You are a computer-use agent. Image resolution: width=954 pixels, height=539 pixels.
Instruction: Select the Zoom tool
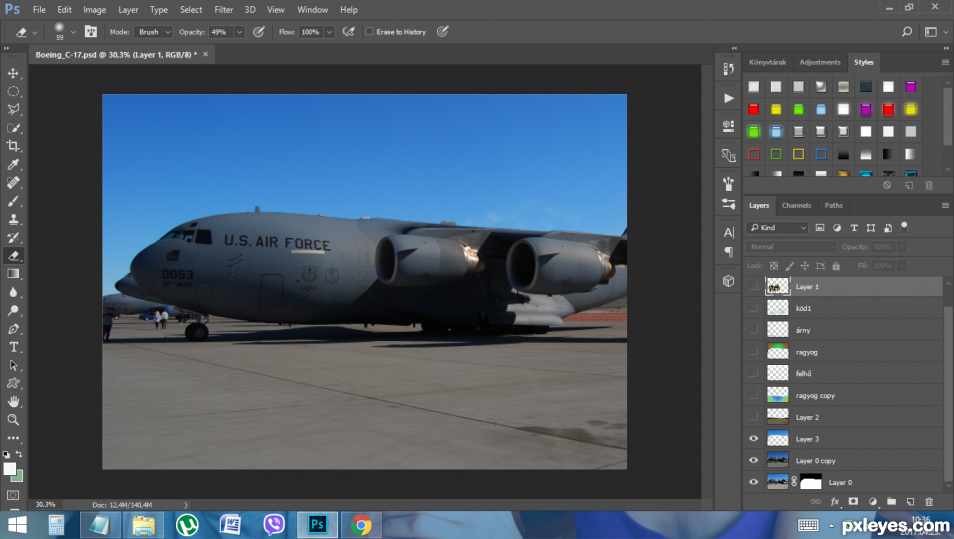click(x=13, y=420)
